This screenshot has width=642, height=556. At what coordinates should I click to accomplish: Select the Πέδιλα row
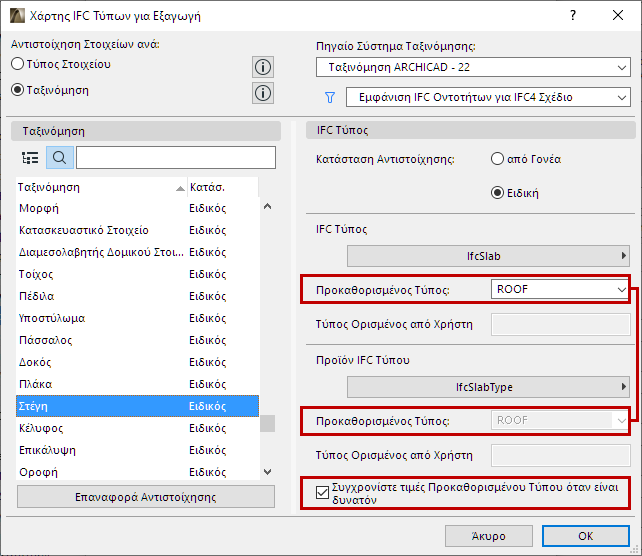pyautogui.click(x=137, y=296)
